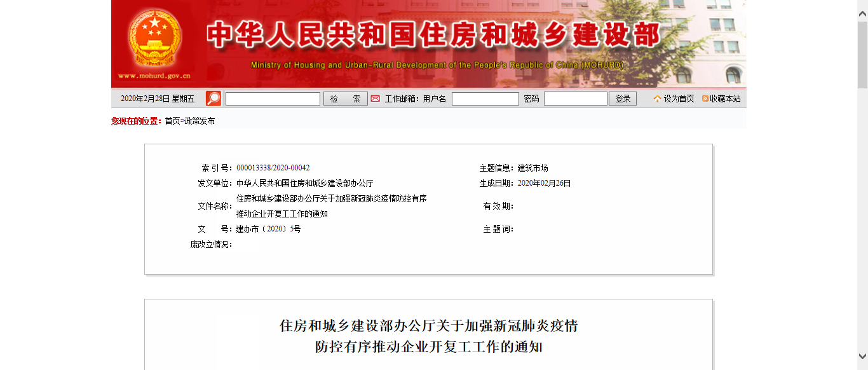Click the www.mohurd.gov.cn address in banner
The height and width of the screenshot is (370, 868).
click(x=154, y=76)
